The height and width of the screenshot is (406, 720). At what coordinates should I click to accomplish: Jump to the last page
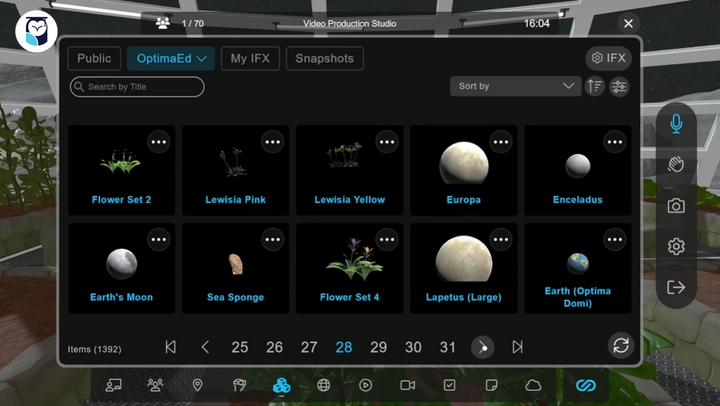[517, 347]
